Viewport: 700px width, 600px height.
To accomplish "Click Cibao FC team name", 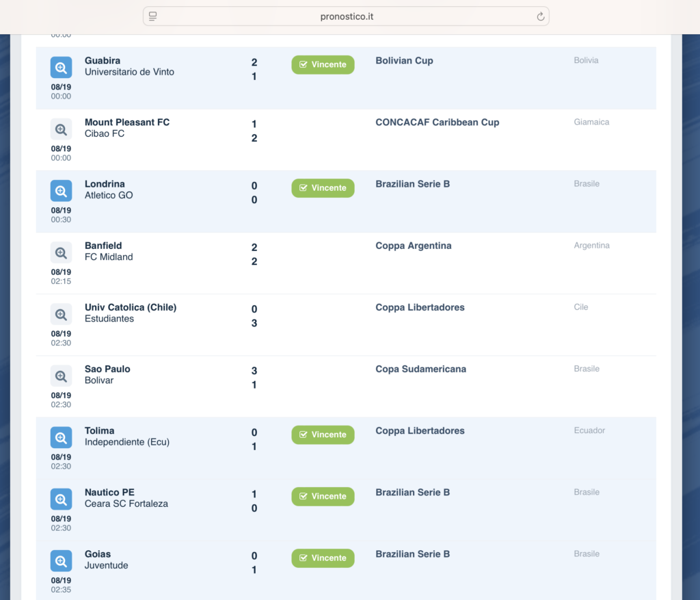I will click(x=105, y=133).
